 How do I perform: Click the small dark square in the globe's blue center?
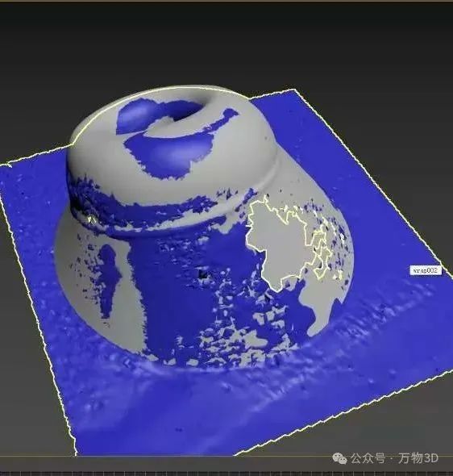pos(203,274)
